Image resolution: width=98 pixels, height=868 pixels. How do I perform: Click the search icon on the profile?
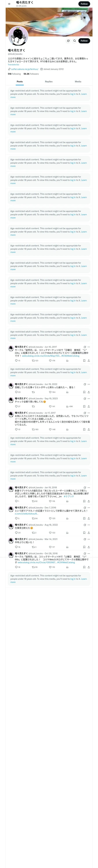(75, 41)
